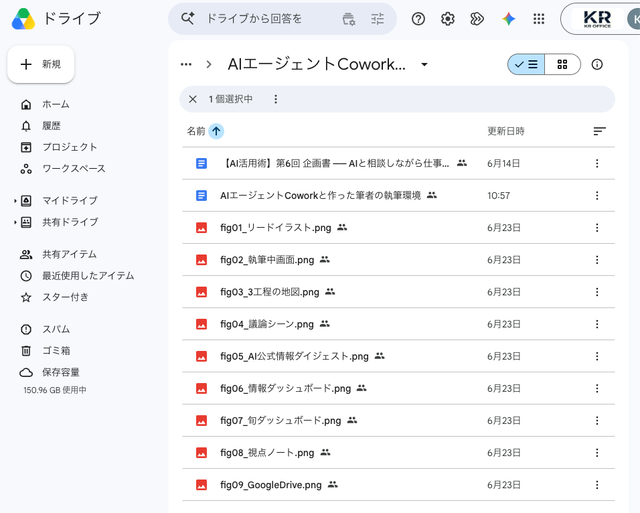Open ワークスペース in the sidebar
This screenshot has width=640, height=513.
coord(63,169)
